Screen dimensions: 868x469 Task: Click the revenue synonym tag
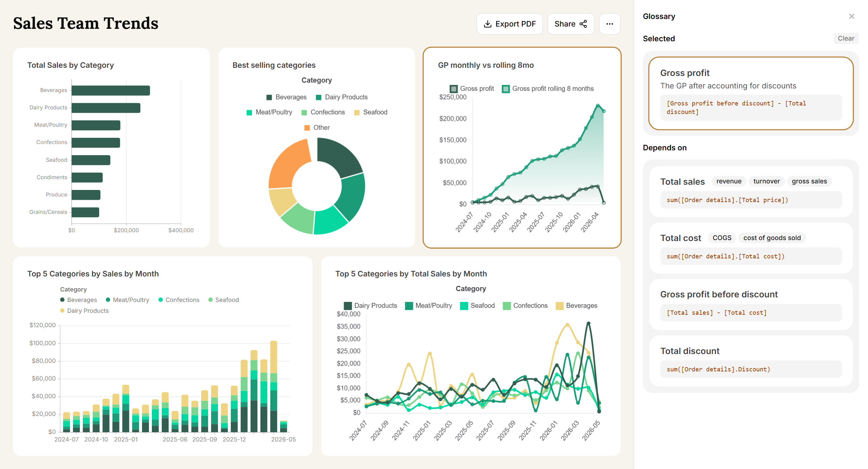click(x=729, y=181)
